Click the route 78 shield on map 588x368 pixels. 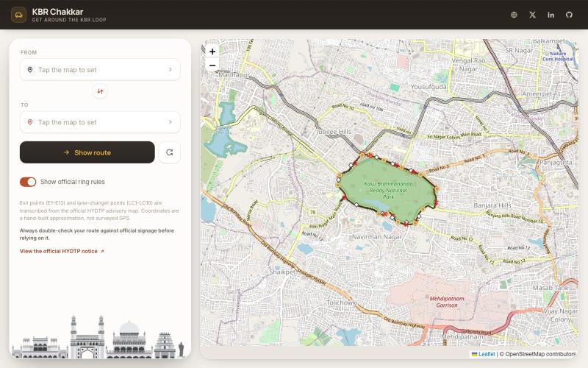tap(313, 212)
